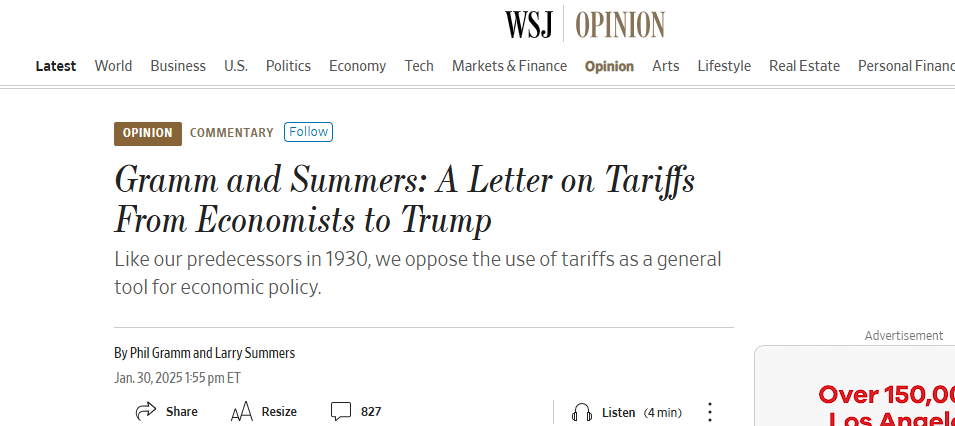
Task: Open the three-dot more options menu
Action: coord(710,412)
